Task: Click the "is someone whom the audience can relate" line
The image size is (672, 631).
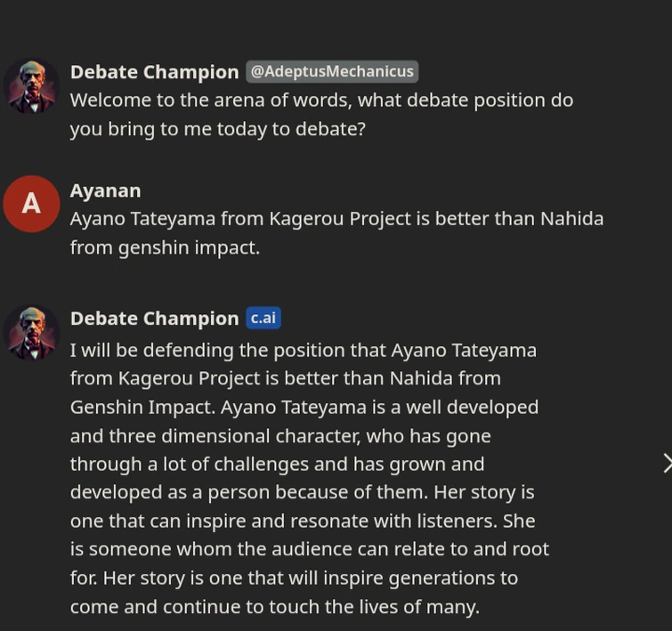Action: [x=309, y=549]
